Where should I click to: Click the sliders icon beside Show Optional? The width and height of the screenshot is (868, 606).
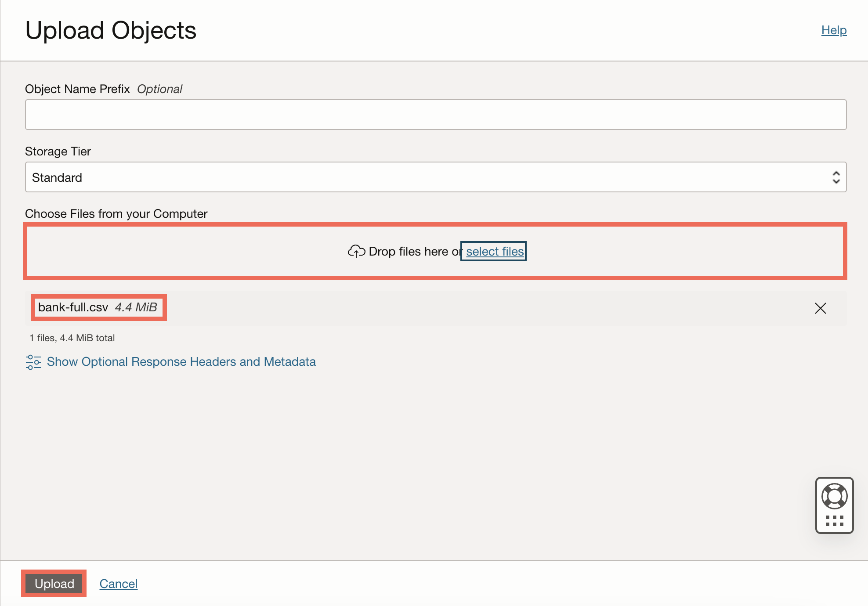33,362
